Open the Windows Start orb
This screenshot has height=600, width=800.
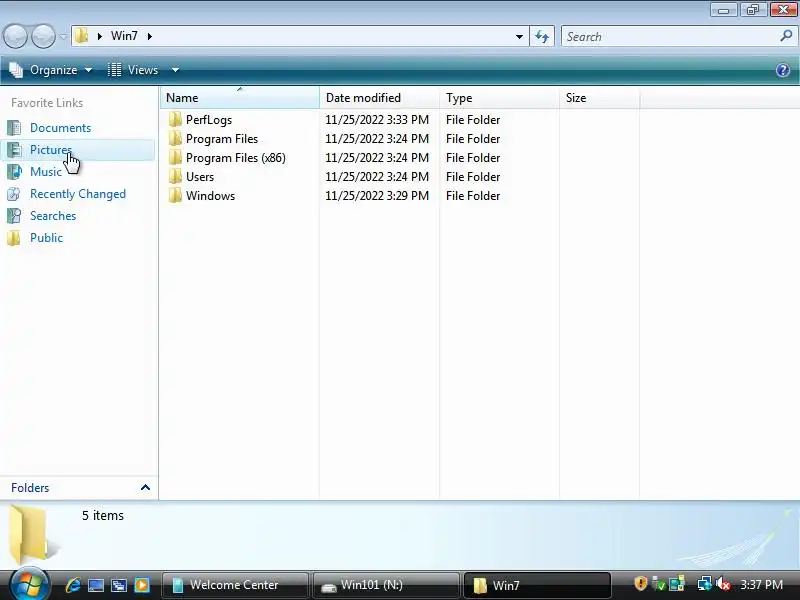tap(29, 584)
